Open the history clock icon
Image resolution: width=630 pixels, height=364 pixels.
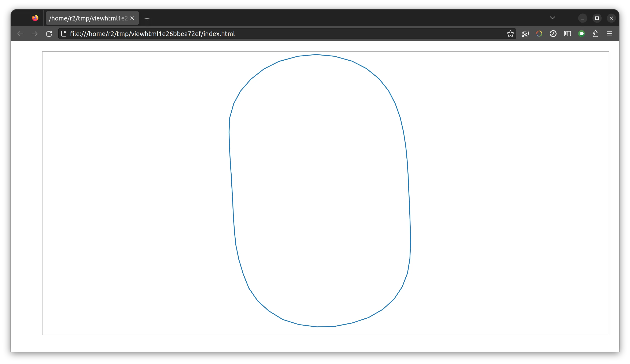[553, 34]
